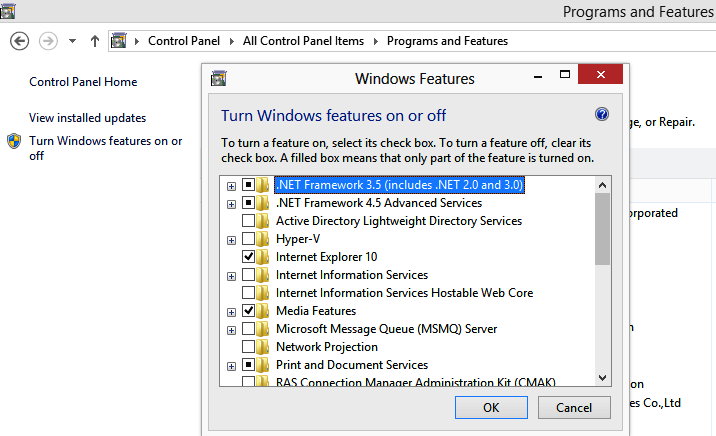Enable Active Directory Lightweight Directory Services checkbox

tap(248, 221)
